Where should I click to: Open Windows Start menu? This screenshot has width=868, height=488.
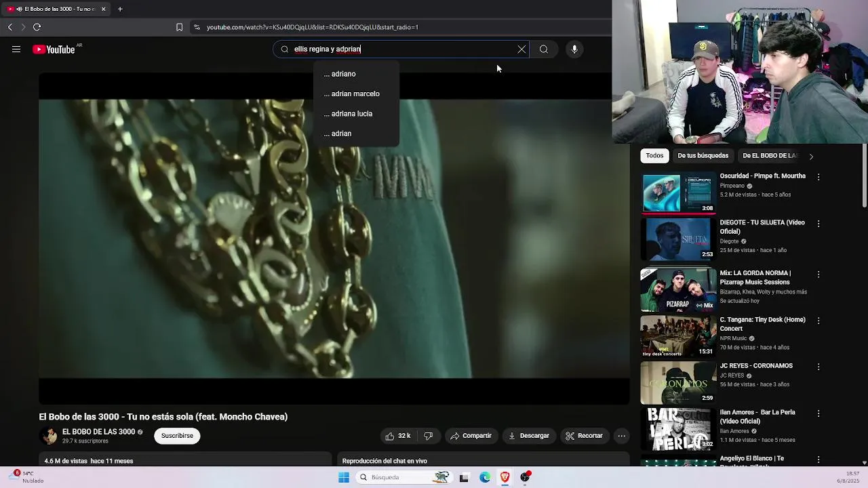(x=344, y=477)
